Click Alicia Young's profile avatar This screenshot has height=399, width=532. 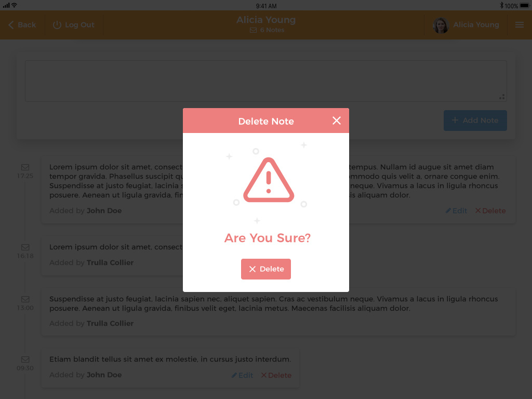click(441, 25)
